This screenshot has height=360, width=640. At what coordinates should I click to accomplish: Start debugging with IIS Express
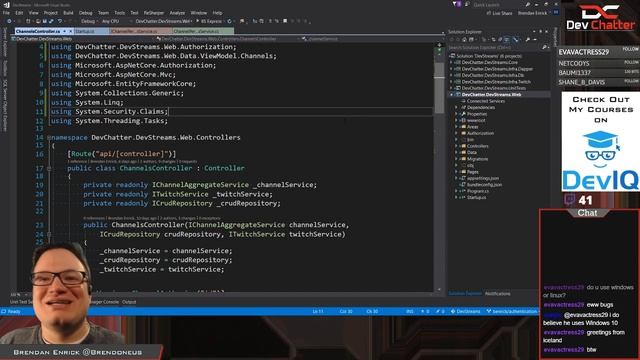pyautogui.click(x=210, y=21)
